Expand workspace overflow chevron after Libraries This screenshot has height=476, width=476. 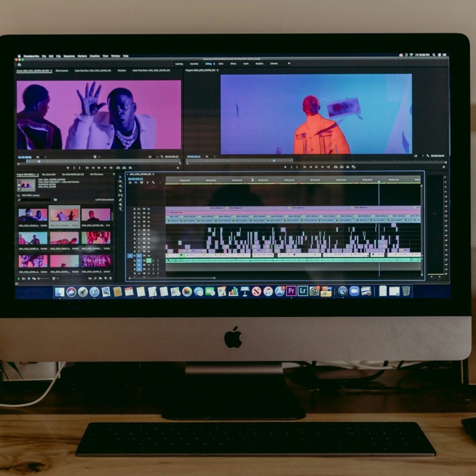tap(289, 64)
